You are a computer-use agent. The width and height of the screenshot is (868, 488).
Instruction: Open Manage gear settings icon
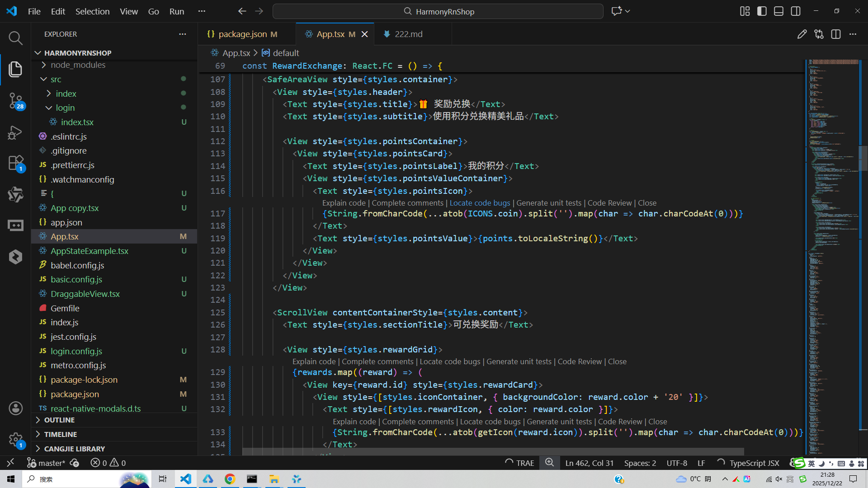15,439
